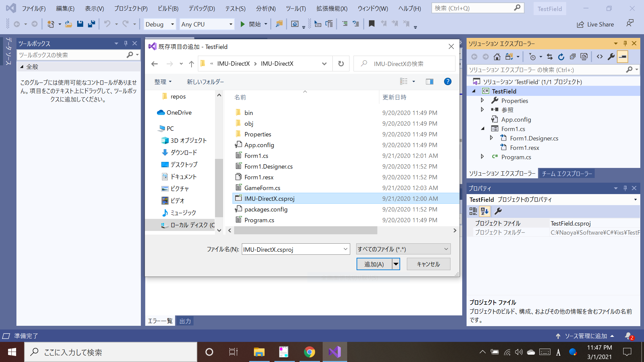The image size is (644, 362).
Task: Open the Debug (デバッグ) menu
Action: click(x=202, y=8)
